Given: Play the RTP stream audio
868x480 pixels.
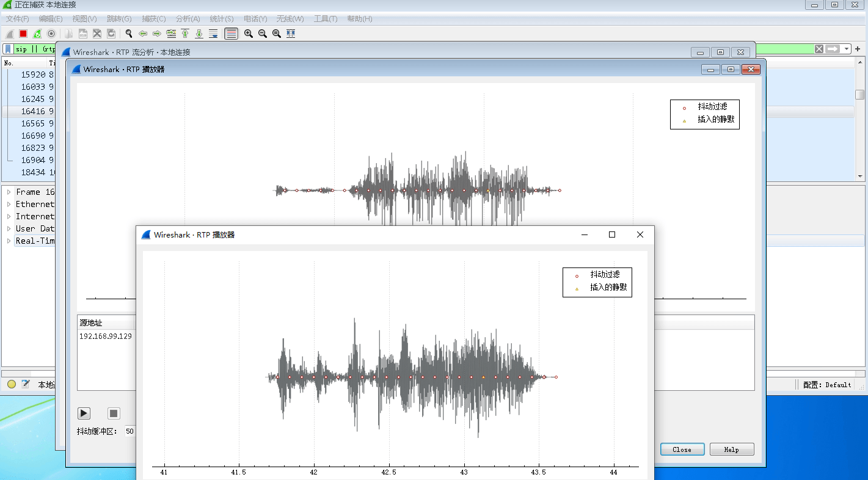Looking at the screenshot, I should point(84,413).
